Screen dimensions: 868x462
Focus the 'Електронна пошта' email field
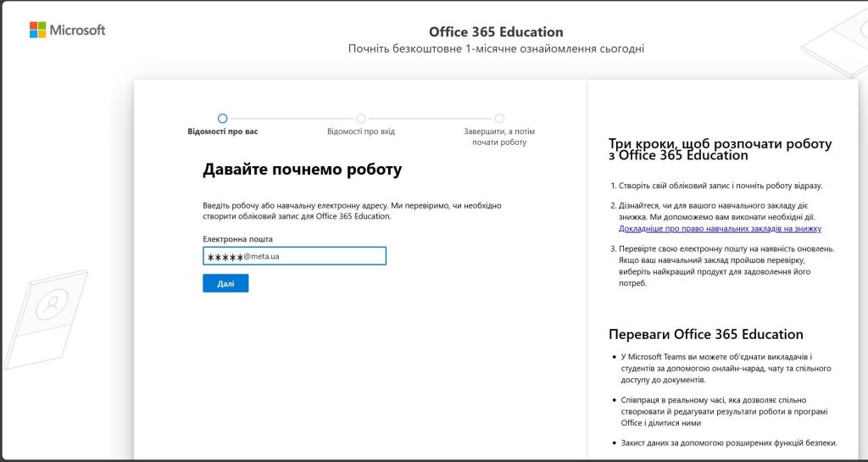tap(294, 256)
